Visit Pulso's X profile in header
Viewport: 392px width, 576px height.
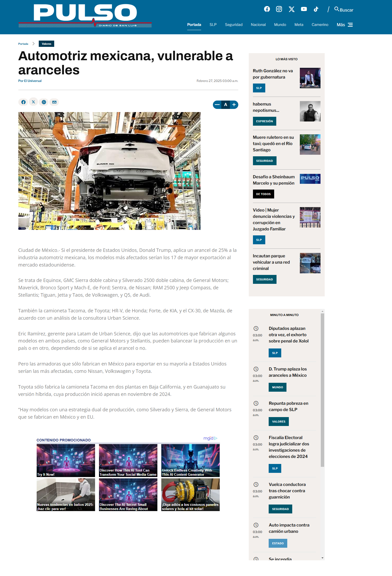coord(291,9)
